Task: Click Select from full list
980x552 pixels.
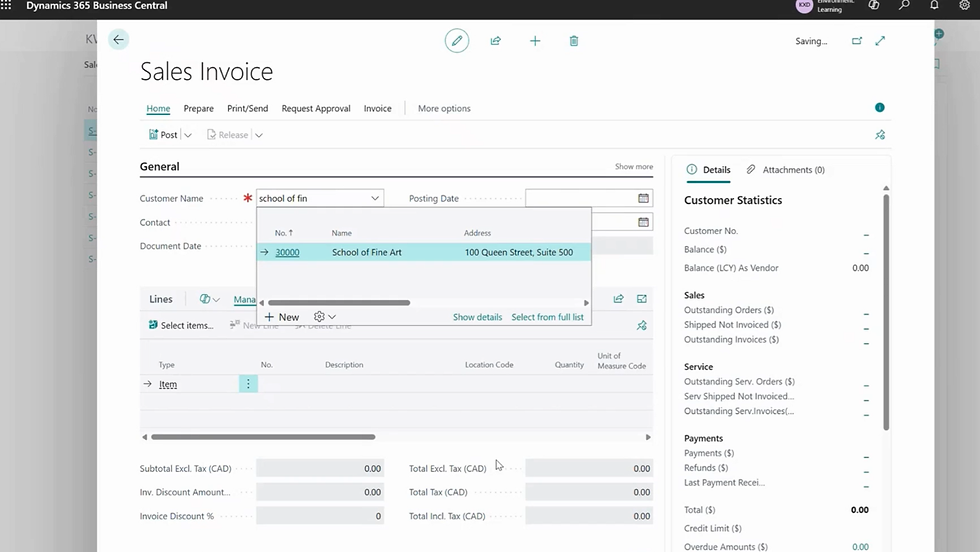Action: coord(548,317)
